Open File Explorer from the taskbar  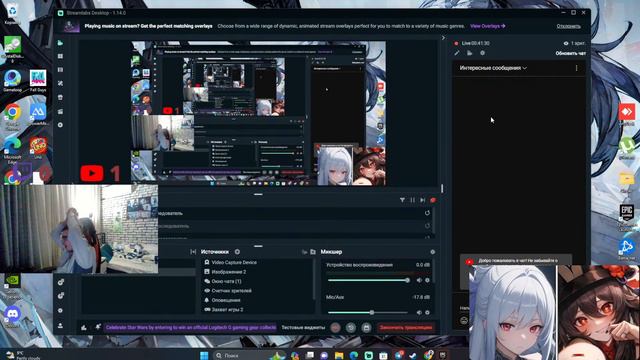[x=339, y=356]
